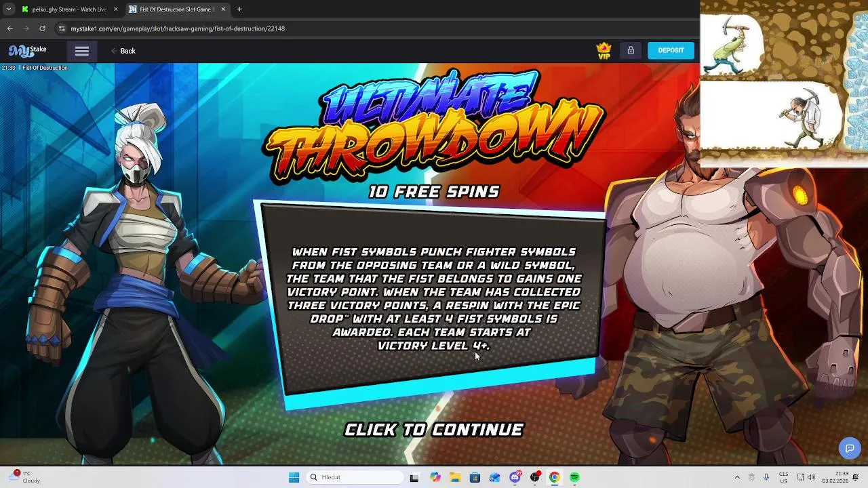The image size is (868, 488).
Task: Open Discord from the taskbar
Action: (515, 477)
